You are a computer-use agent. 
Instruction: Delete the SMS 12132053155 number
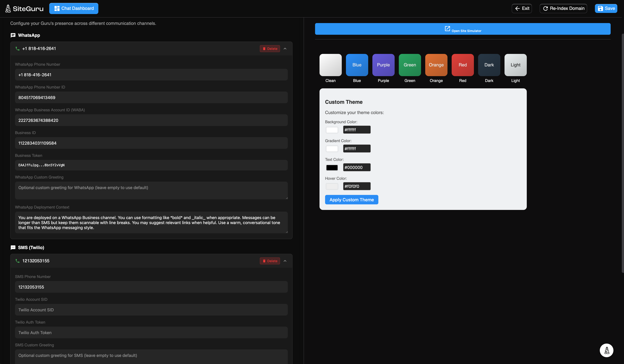(270, 261)
